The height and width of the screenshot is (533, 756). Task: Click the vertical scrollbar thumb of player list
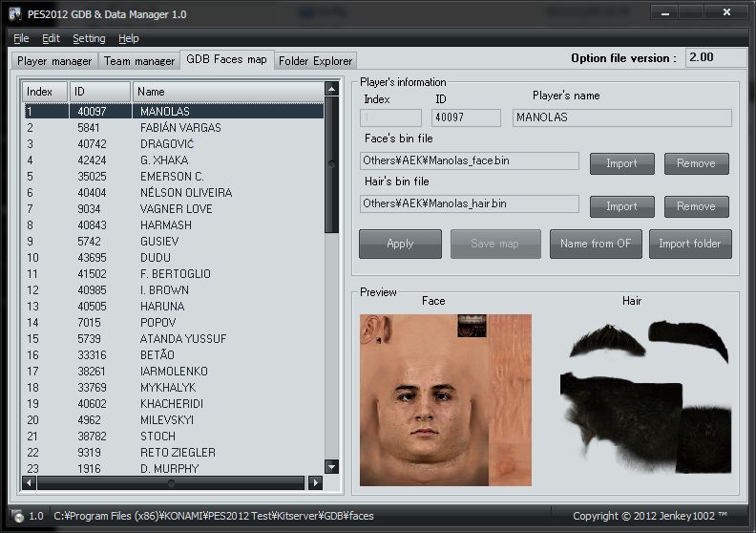331,164
